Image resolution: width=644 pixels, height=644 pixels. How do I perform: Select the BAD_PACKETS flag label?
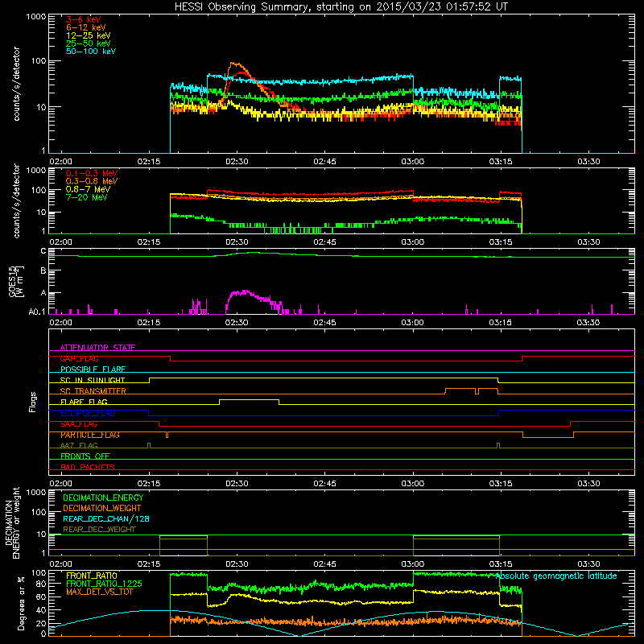tap(88, 467)
